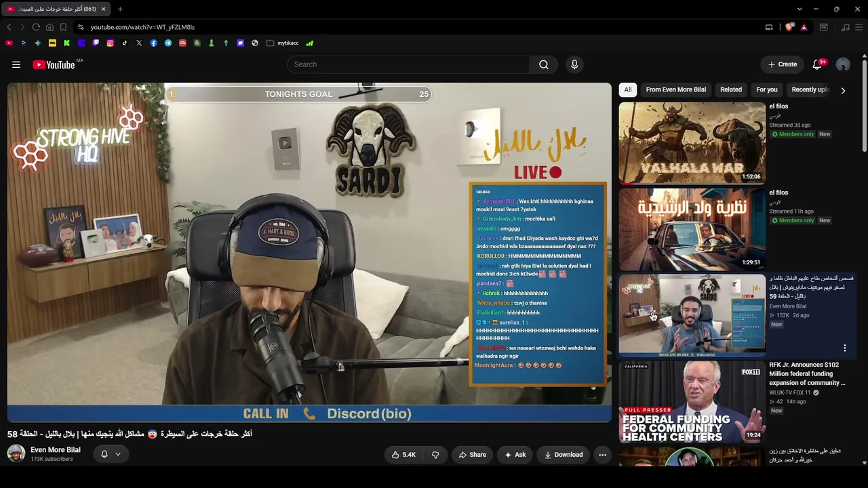868x488 pixels.
Task: Open the TikTok bookmark icon
Action: click(125, 43)
